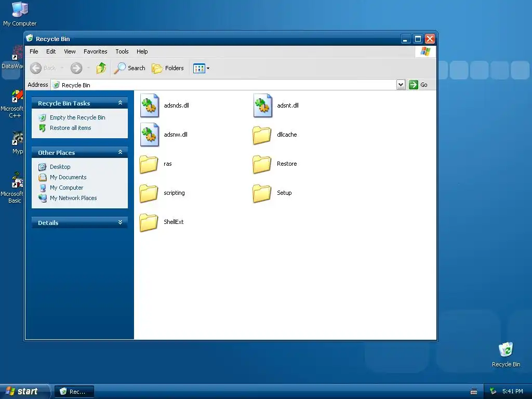This screenshot has height=399, width=532.
Task: Open the File menu
Action: 34,51
